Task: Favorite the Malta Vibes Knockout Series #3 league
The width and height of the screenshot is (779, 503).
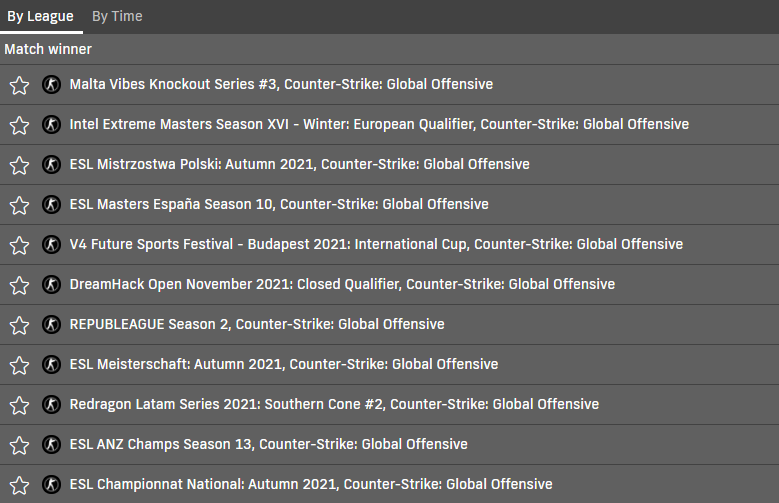Action: pos(19,85)
